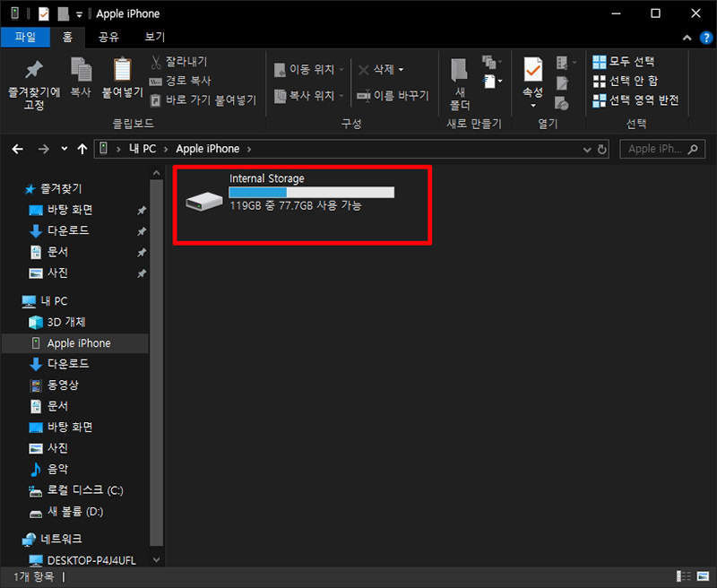Select pinned 다운로드 under 즐겨찾기
717x588 pixels.
[x=68, y=230]
